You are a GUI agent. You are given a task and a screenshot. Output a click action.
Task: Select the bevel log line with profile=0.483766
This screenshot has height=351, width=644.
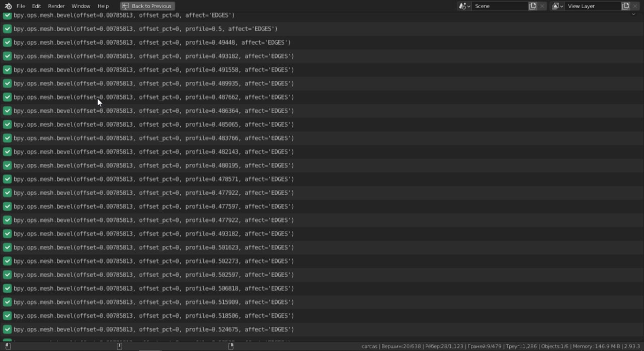pos(153,138)
